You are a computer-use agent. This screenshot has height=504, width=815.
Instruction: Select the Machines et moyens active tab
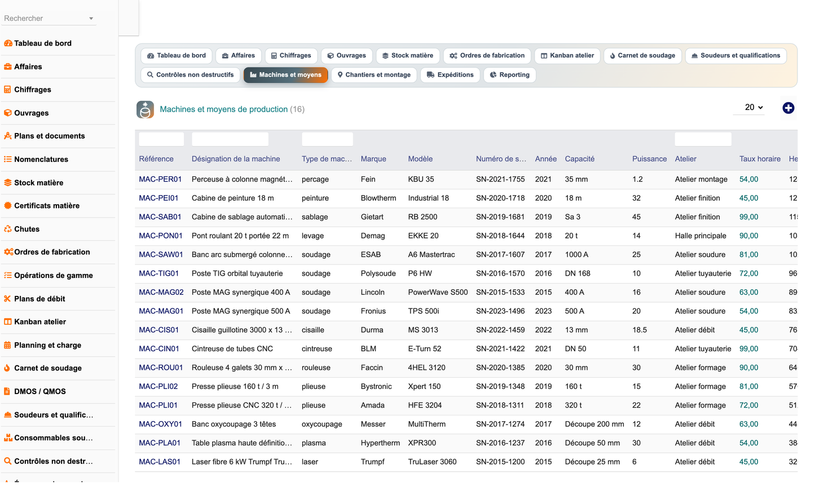pos(285,75)
